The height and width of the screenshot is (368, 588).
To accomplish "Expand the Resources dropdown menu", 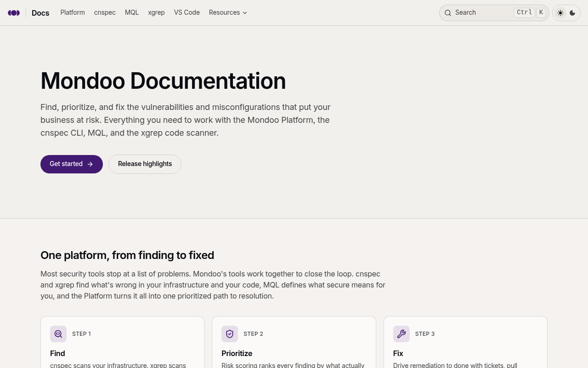I will (x=228, y=12).
